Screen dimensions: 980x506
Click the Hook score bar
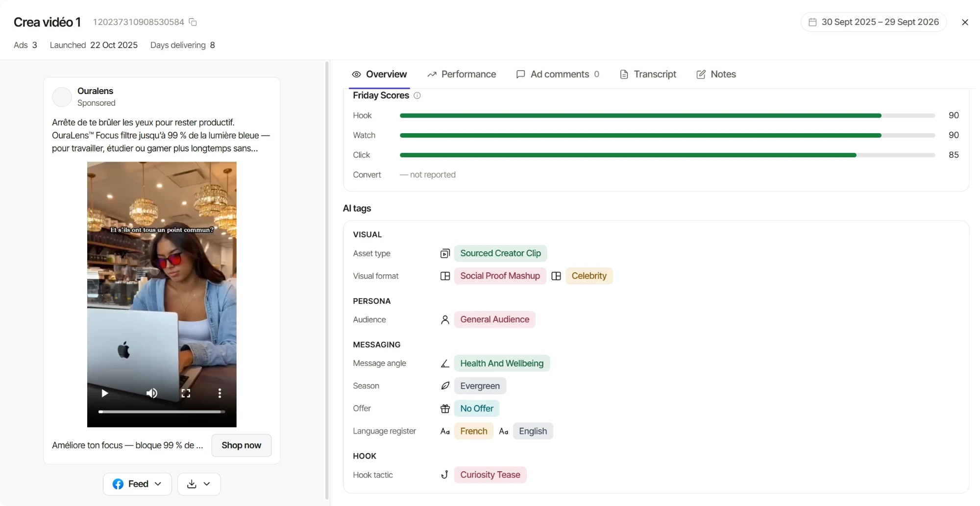click(x=667, y=116)
